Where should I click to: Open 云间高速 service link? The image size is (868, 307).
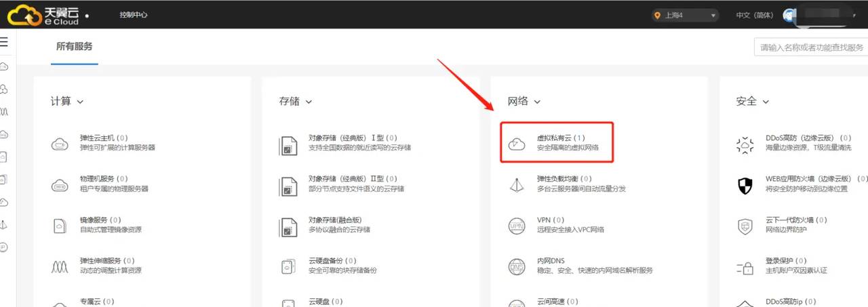coord(557,301)
